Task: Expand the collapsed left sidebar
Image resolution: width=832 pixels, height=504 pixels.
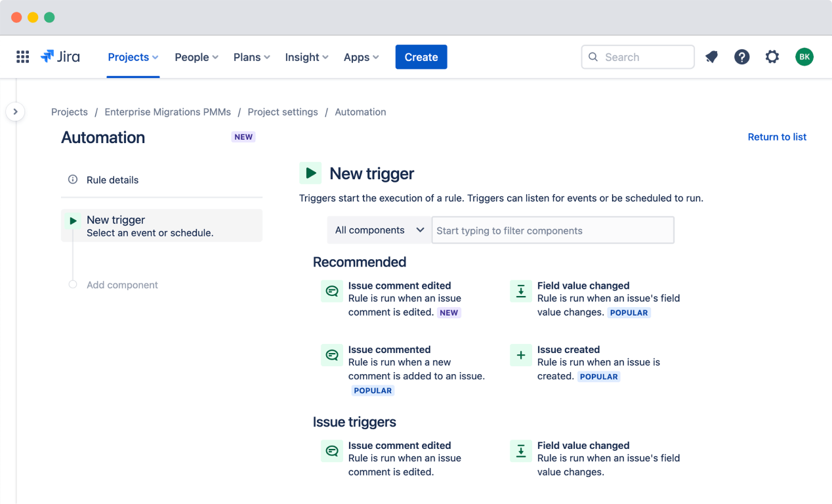Action: (15, 112)
